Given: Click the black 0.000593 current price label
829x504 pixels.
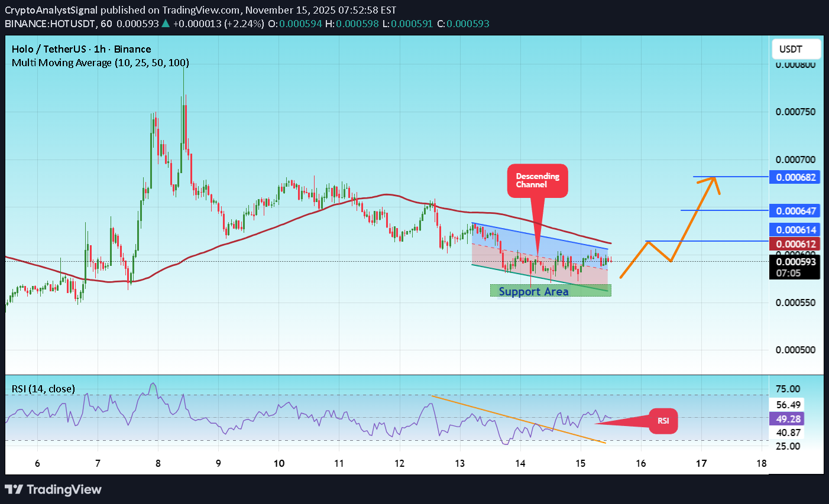Looking at the screenshot, I should click(794, 262).
